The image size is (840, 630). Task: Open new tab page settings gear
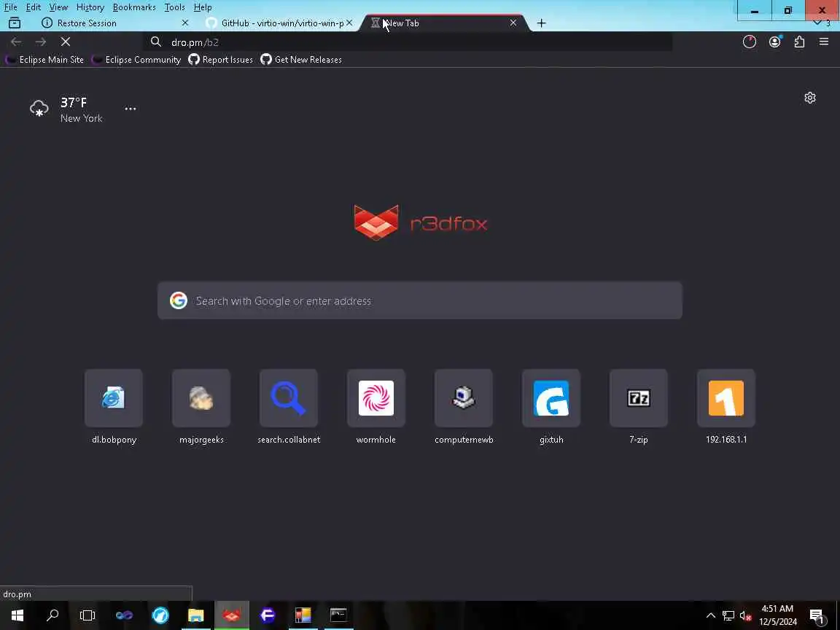click(x=809, y=98)
